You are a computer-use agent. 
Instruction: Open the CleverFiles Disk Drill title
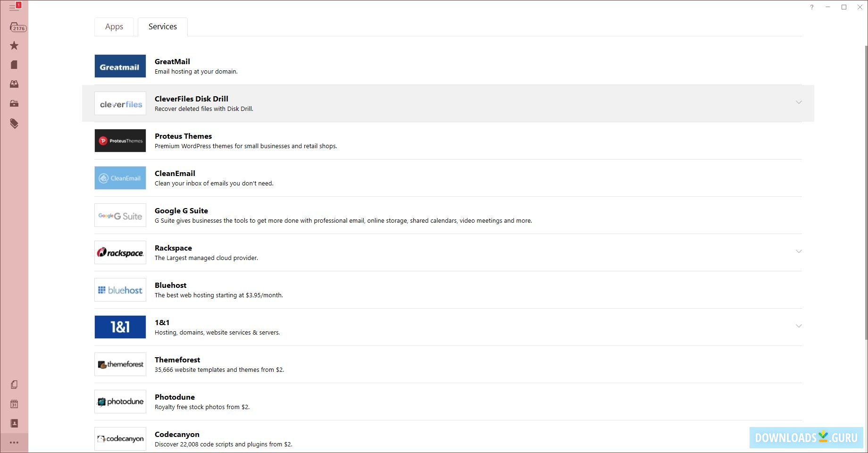[x=192, y=99]
